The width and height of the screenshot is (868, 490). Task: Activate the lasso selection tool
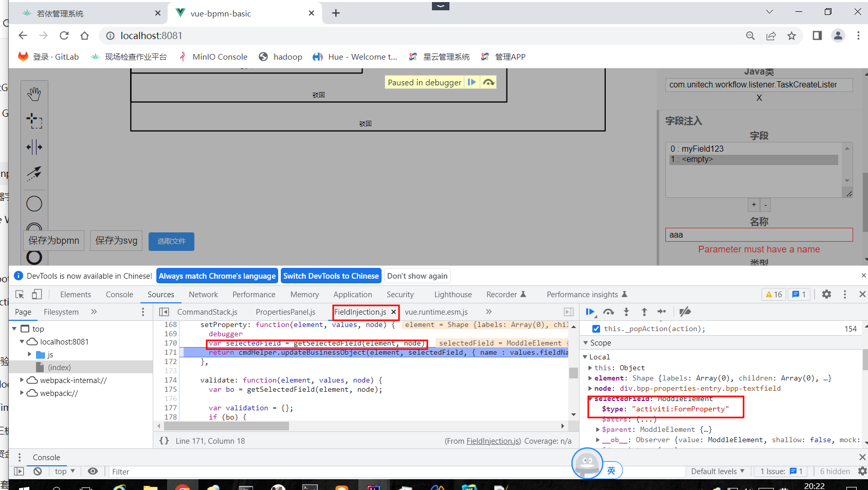tap(34, 121)
